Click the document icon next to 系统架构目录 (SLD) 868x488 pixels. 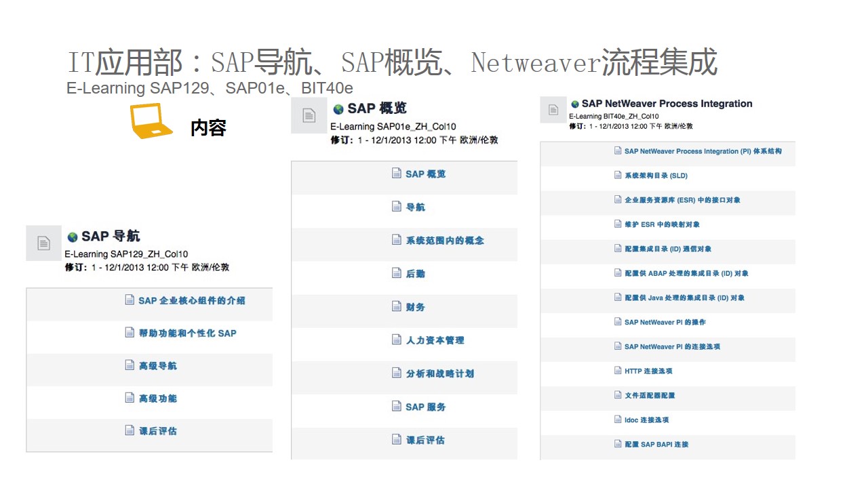coord(618,175)
